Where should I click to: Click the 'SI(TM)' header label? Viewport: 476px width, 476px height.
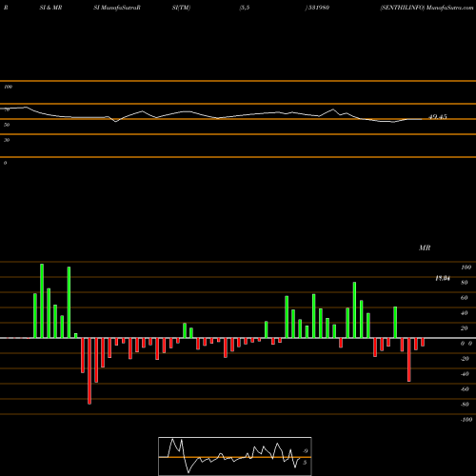coord(181,8)
